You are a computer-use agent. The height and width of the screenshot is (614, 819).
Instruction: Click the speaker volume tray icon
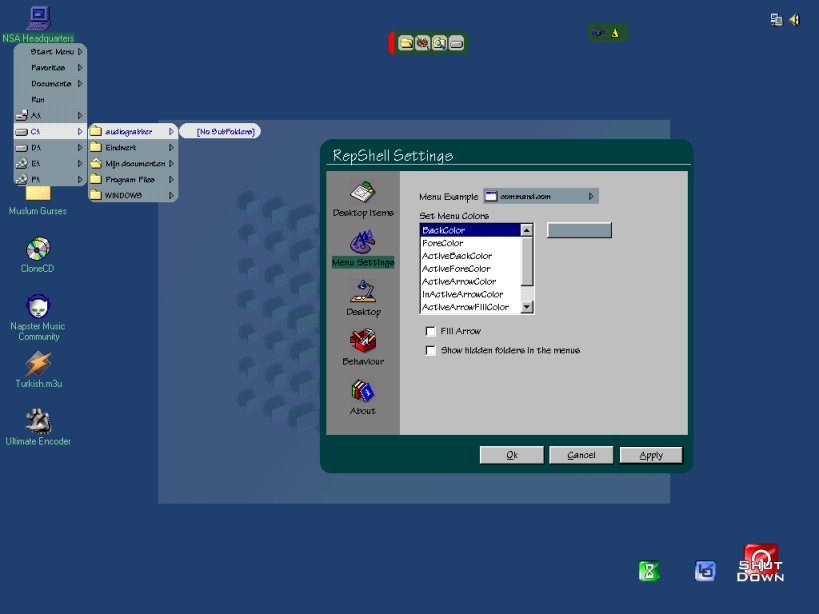point(795,19)
